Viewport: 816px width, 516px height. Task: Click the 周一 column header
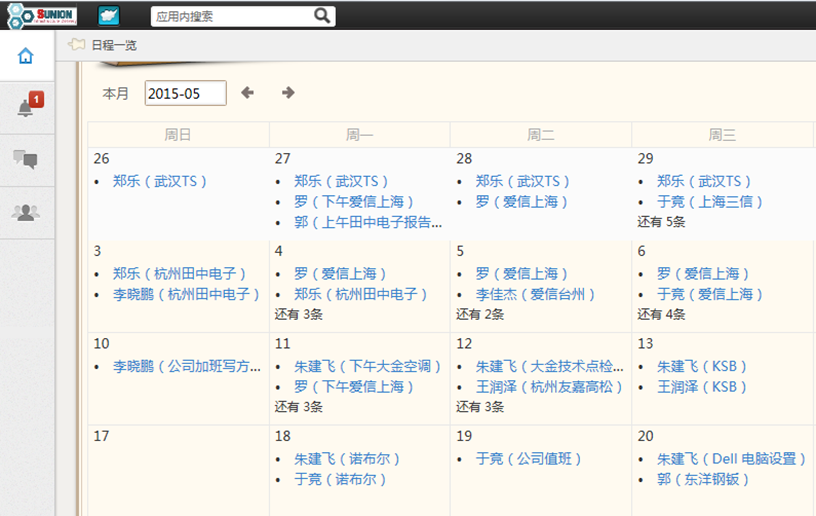(360, 135)
